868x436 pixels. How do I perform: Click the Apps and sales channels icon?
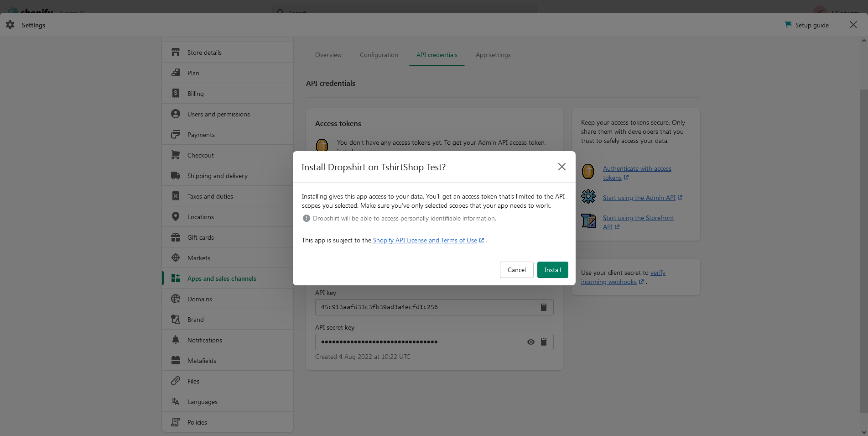(176, 278)
